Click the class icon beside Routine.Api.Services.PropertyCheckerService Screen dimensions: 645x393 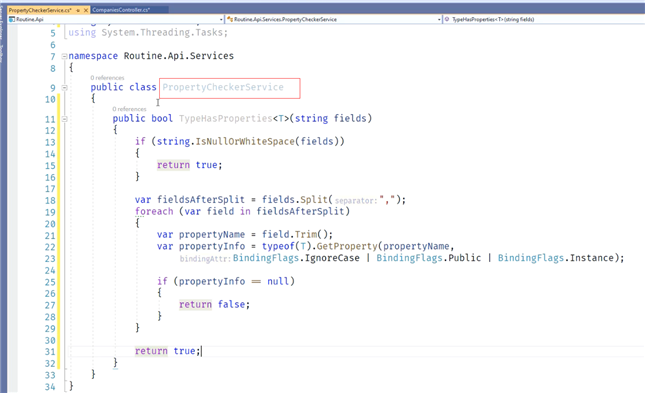(230, 19)
